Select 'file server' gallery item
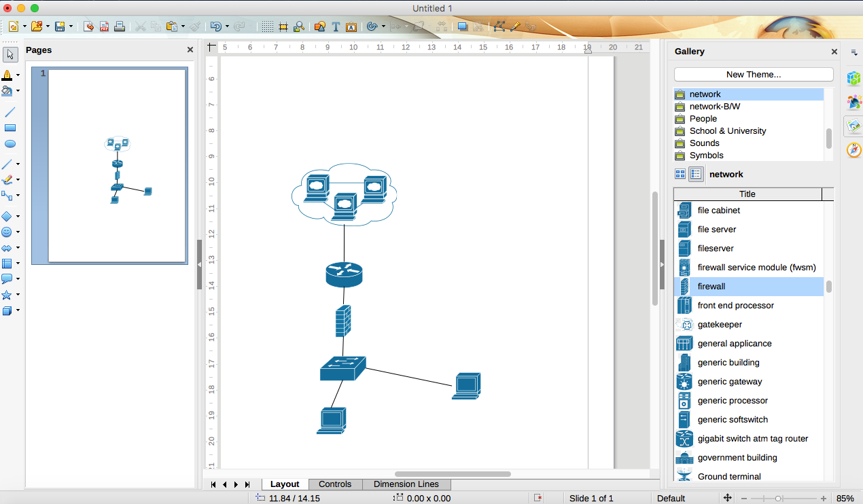Image resolution: width=863 pixels, height=504 pixels. (749, 230)
